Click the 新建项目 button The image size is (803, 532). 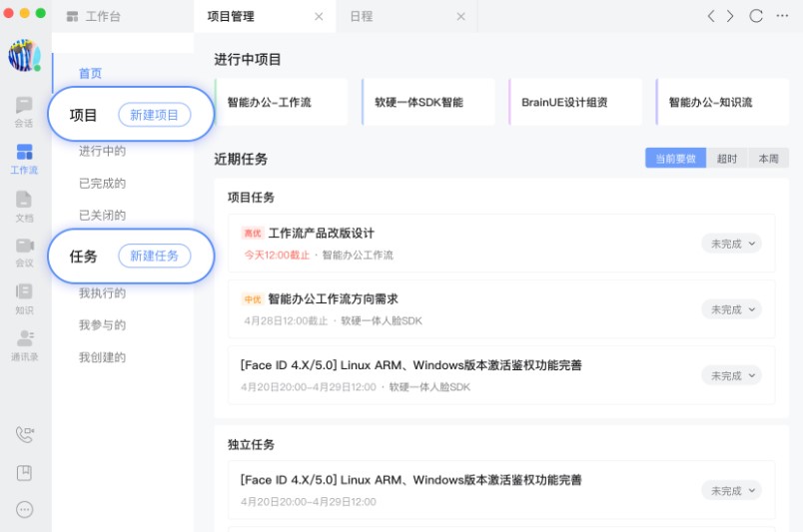(x=154, y=115)
